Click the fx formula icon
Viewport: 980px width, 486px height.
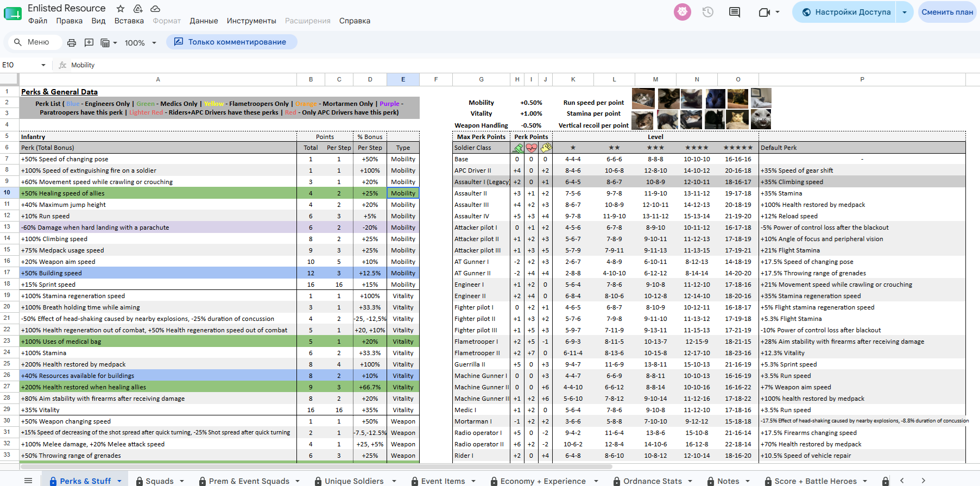(x=62, y=65)
